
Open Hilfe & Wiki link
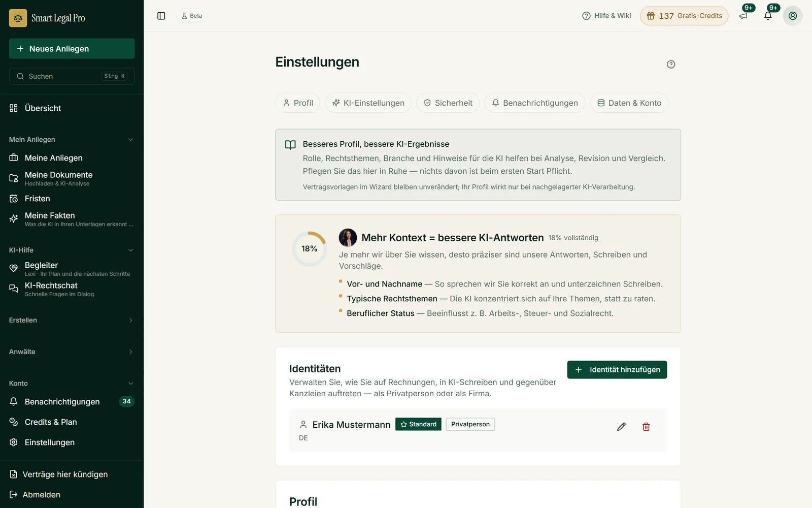point(606,16)
